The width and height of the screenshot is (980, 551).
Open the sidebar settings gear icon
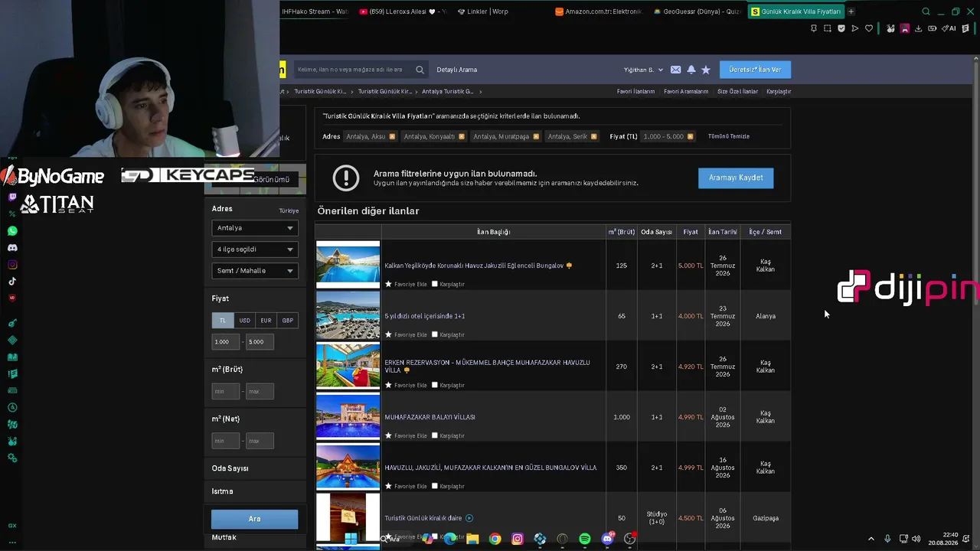tap(12, 458)
